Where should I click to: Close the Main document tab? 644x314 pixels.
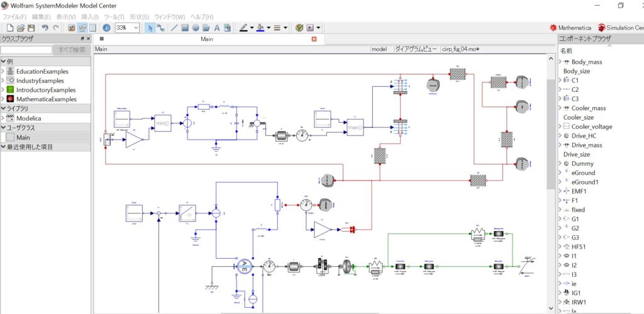point(314,39)
